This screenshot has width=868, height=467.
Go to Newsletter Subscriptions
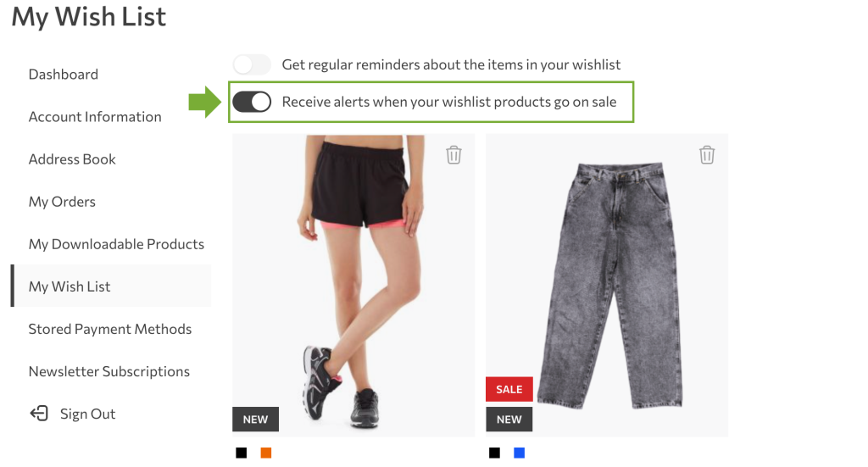tap(109, 371)
